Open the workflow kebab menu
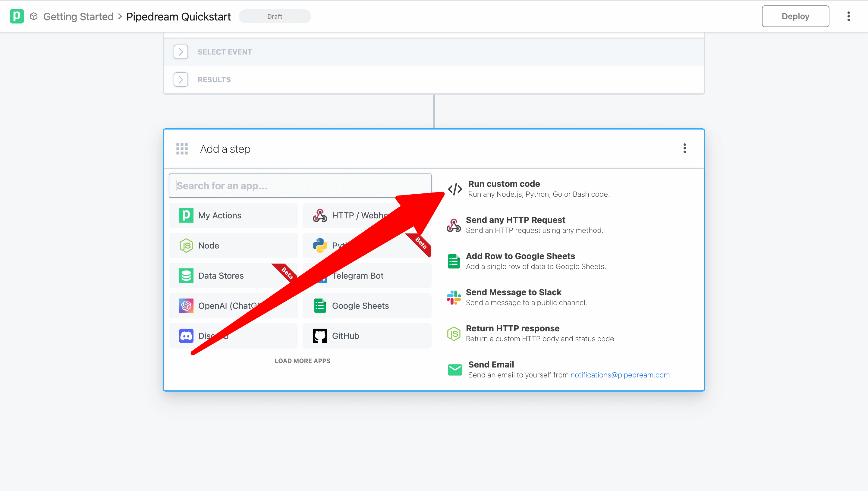This screenshot has width=868, height=491. tap(848, 16)
